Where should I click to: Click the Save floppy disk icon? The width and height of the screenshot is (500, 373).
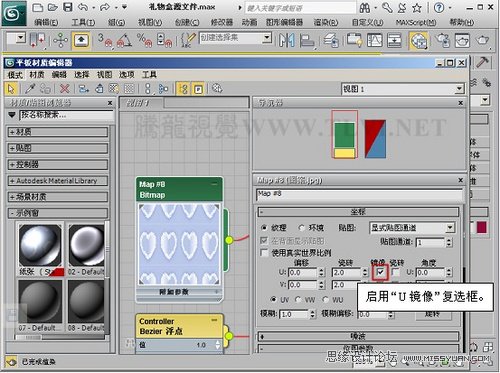(x=68, y=7)
